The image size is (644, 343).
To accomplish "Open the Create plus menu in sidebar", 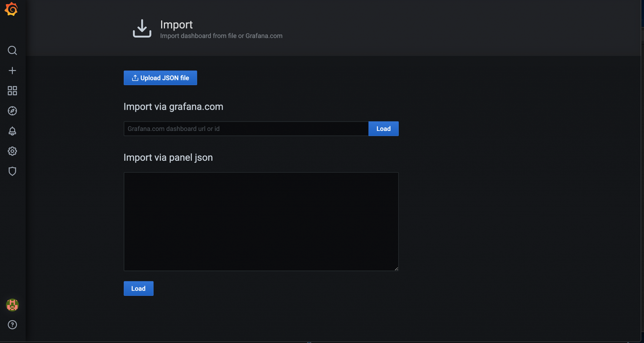I will [12, 70].
